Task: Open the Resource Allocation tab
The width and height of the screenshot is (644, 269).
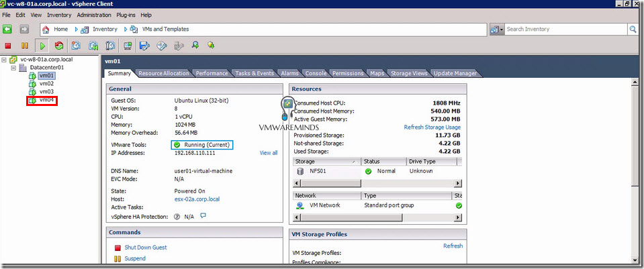Action: (164, 73)
